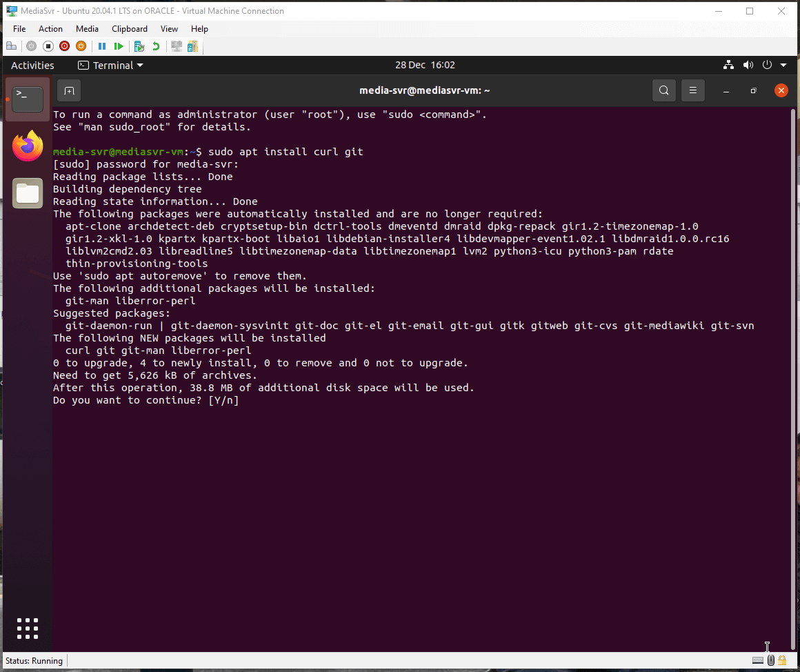Open the Clipboard menu
This screenshot has width=800, height=672.
(x=130, y=29)
